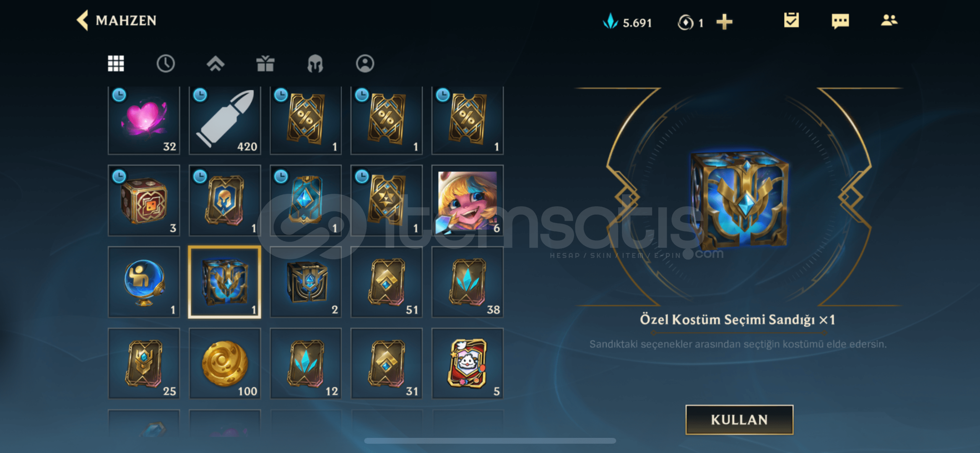Select the Poro card item with 5
Image resolution: width=980 pixels, height=453 pixels.
coord(468,363)
